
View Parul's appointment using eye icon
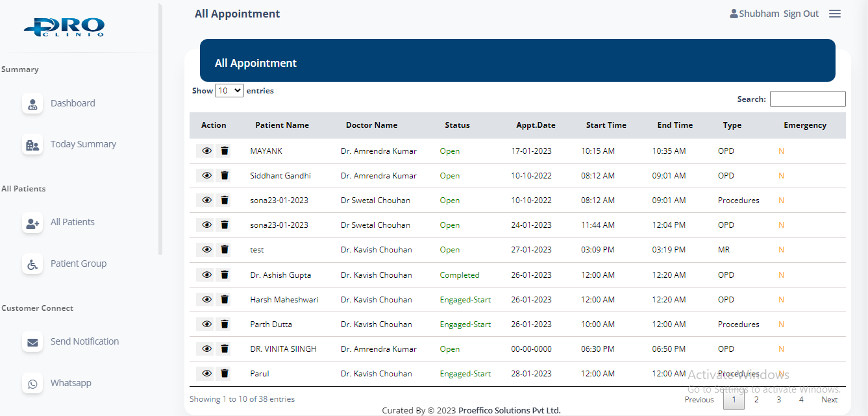(x=206, y=373)
